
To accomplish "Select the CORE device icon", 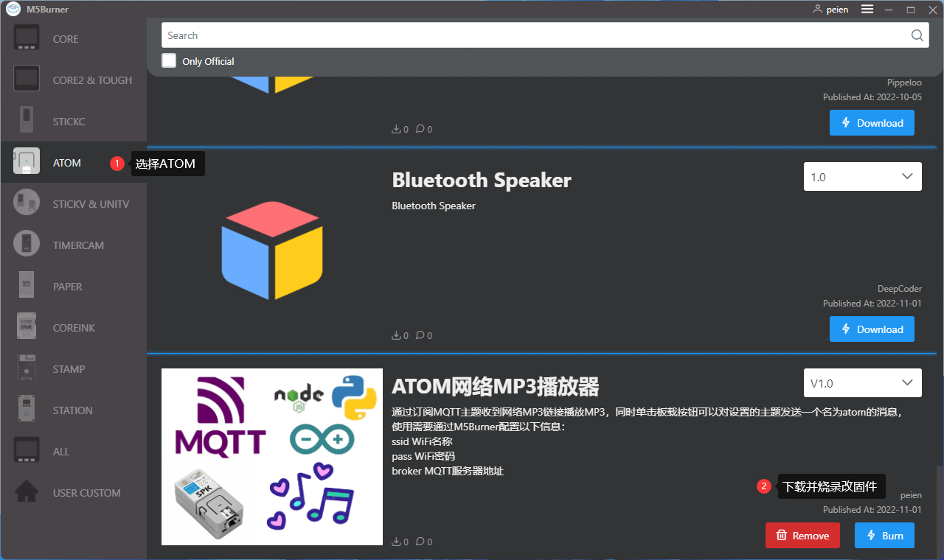I will 27,38.
